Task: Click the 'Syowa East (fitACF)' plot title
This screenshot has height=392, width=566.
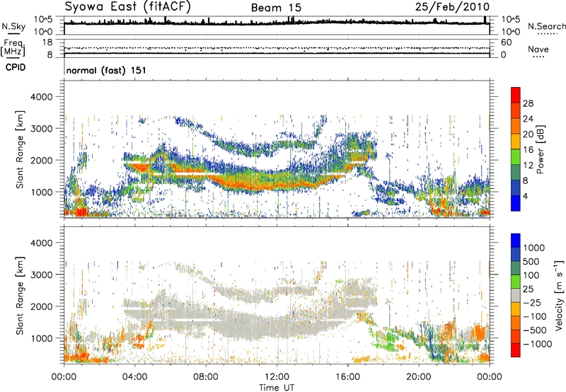Action: pos(128,6)
